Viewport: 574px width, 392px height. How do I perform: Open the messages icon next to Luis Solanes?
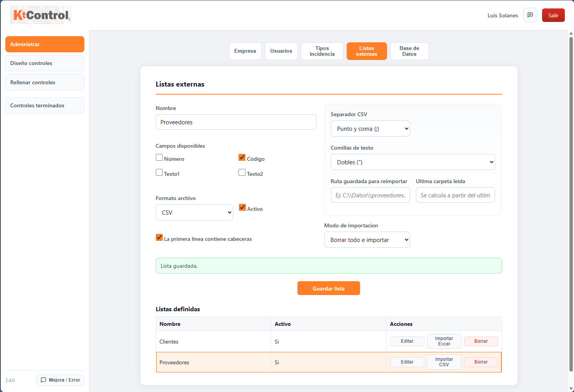click(530, 15)
